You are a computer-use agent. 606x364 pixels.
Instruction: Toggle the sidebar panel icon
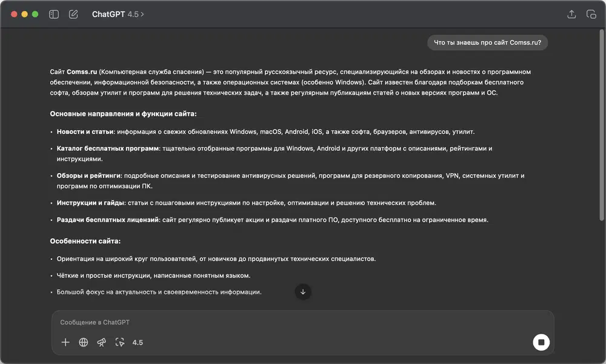54,14
